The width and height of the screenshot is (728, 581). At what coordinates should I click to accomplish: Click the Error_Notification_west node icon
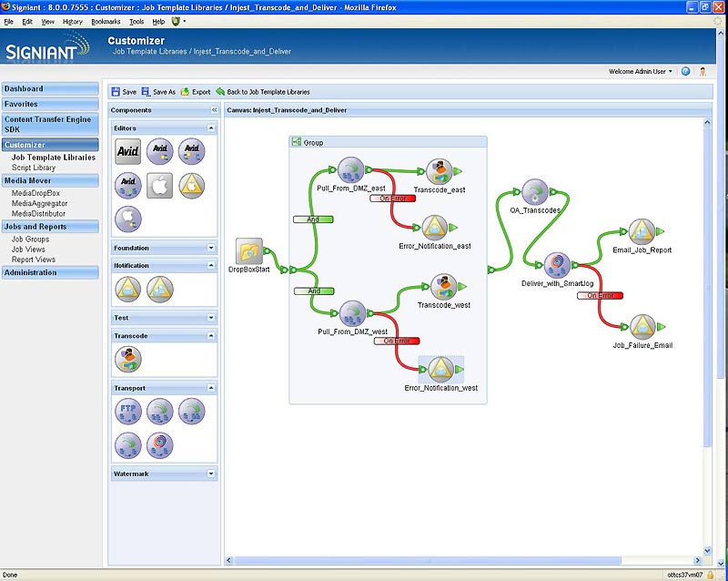[440, 369]
